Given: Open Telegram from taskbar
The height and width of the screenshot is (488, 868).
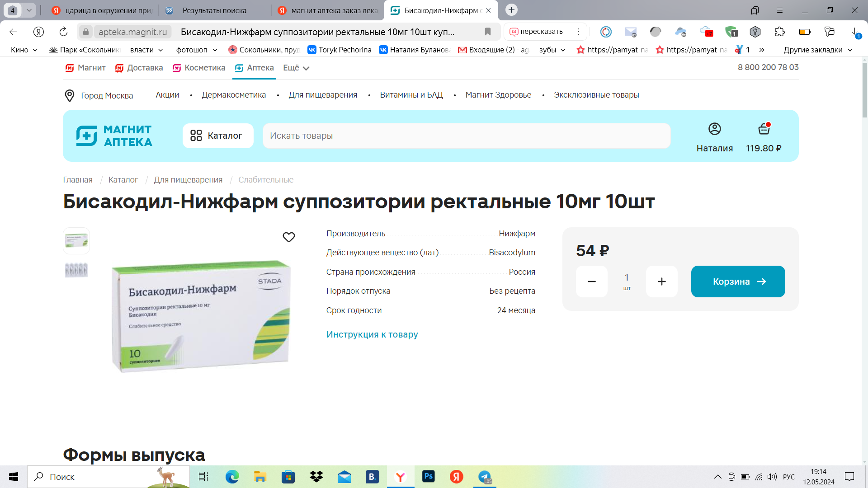Looking at the screenshot, I should (485, 477).
